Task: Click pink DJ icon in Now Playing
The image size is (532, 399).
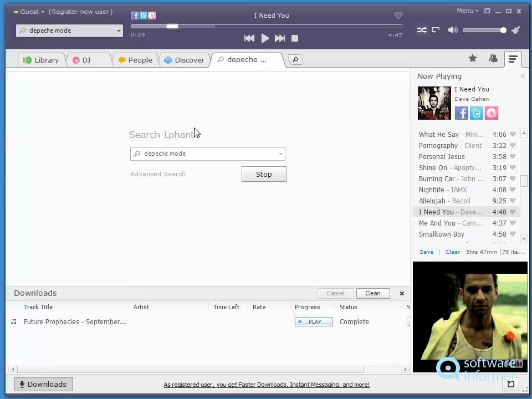Action: click(x=492, y=113)
